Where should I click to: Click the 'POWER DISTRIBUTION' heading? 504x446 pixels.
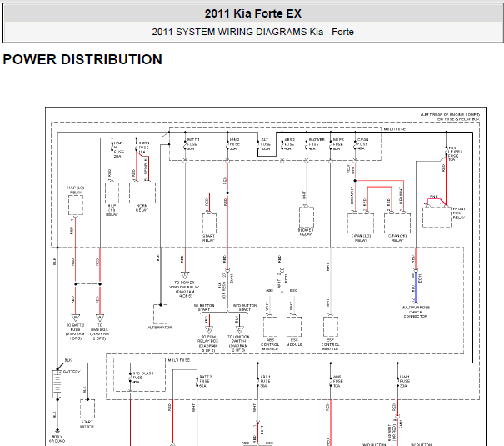click(x=82, y=59)
